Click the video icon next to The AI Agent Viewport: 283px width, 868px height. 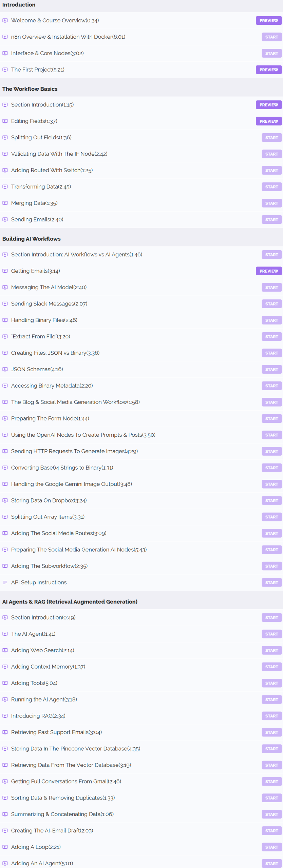click(x=5, y=634)
